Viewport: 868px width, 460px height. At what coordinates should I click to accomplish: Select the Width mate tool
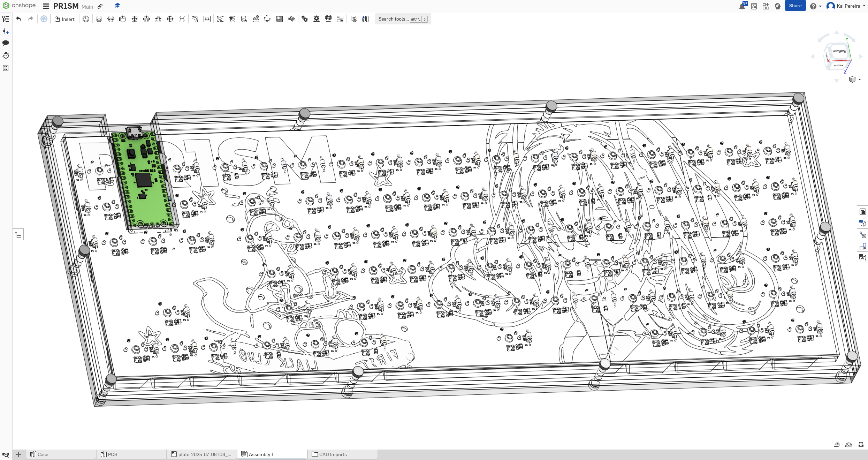(207, 19)
